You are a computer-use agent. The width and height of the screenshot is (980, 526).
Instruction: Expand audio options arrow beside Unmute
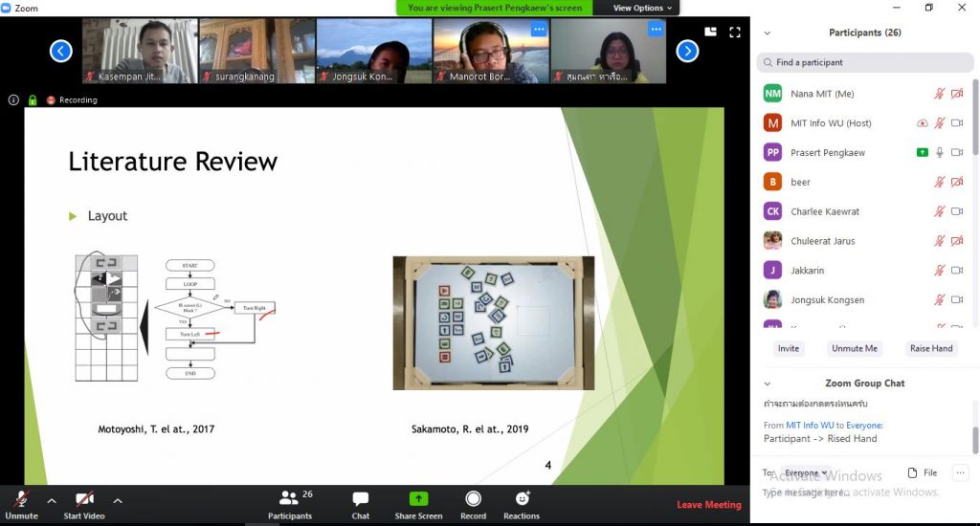[52, 500]
